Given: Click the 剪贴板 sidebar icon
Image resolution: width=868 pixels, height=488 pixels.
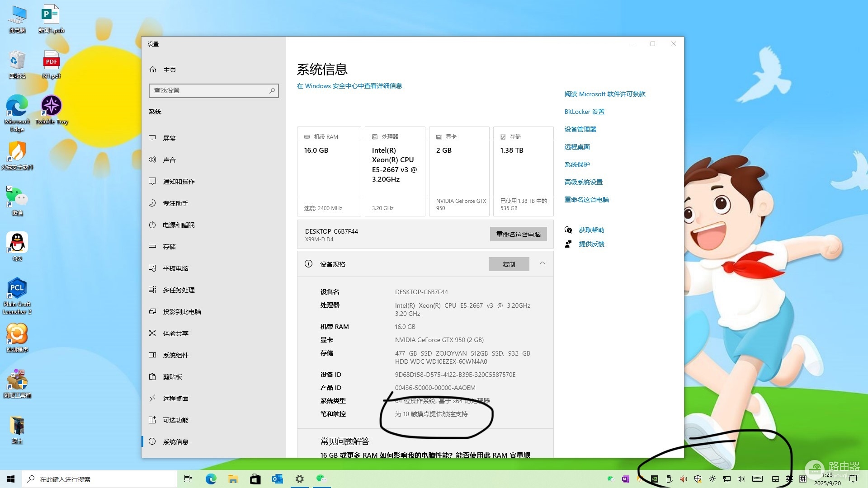Looking at the screenshot, I should coord(152,376).
